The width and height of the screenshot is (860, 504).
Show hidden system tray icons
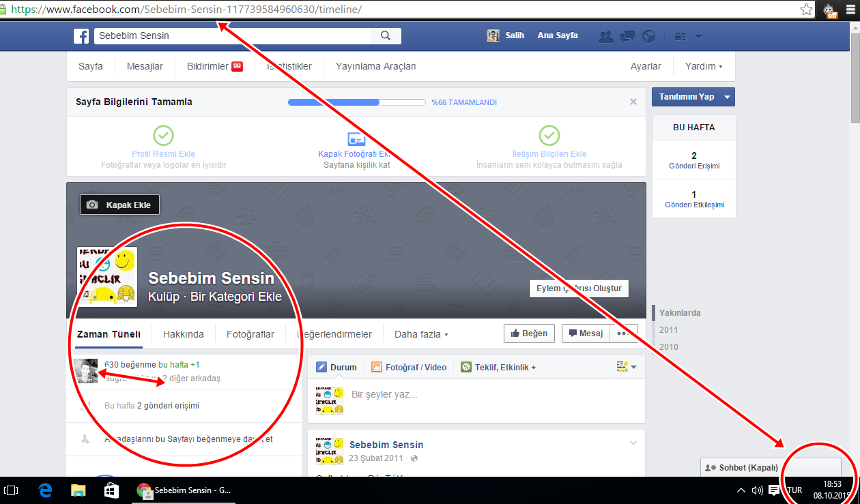coord(741,490)
